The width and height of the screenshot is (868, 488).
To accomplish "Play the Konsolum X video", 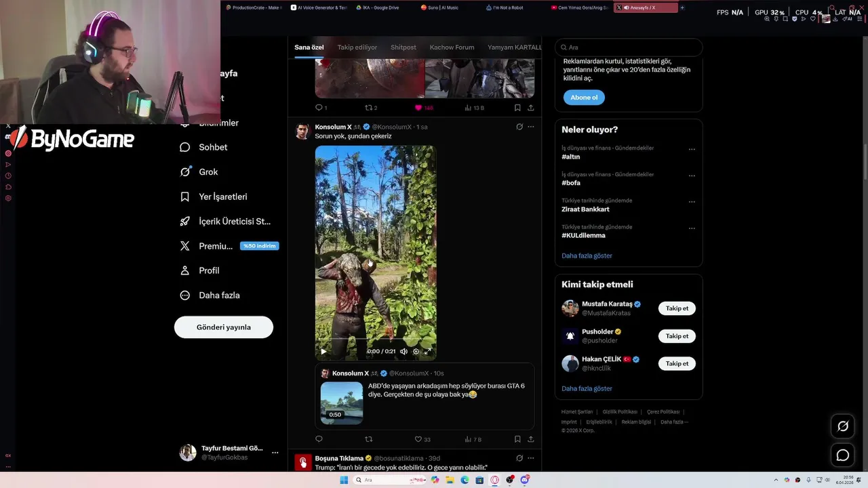I will (323, 351).
